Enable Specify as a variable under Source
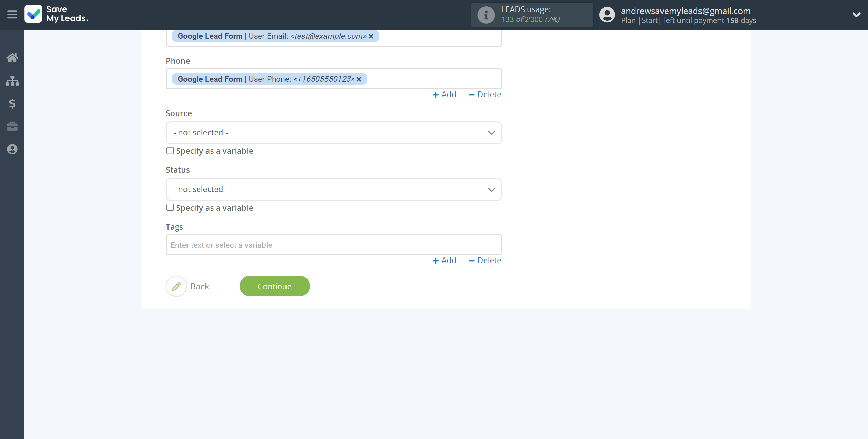 click(170, 151)
